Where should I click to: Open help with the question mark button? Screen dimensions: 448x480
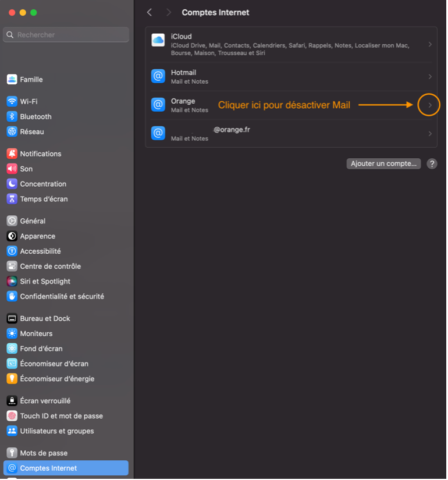pyautogui.click(x=433, y=164)
